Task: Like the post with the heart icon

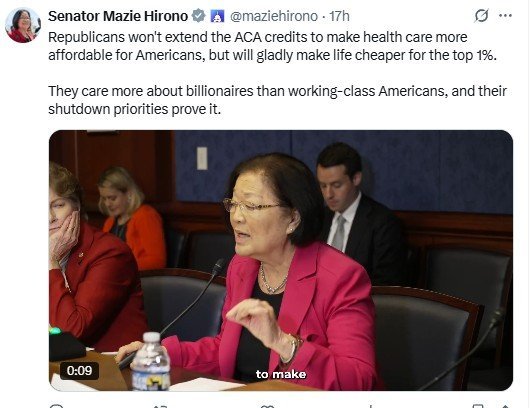Action: tap(268, 406)
